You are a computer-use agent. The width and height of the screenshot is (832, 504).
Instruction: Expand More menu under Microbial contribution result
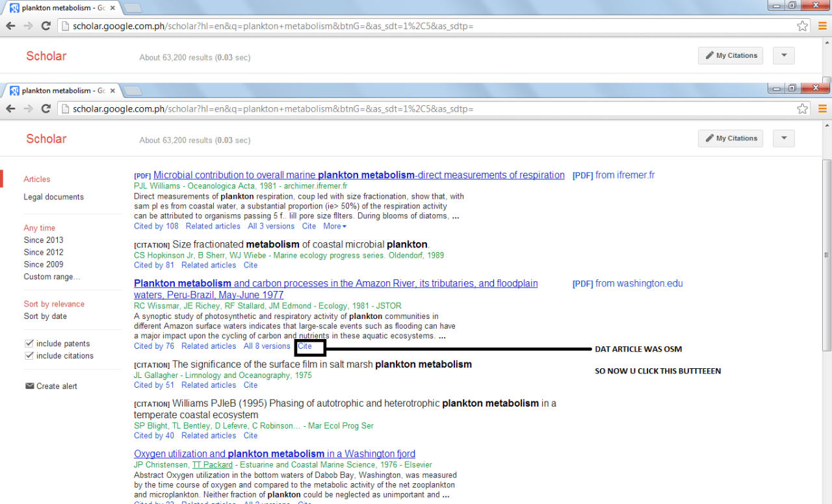(x=335, y=226)
